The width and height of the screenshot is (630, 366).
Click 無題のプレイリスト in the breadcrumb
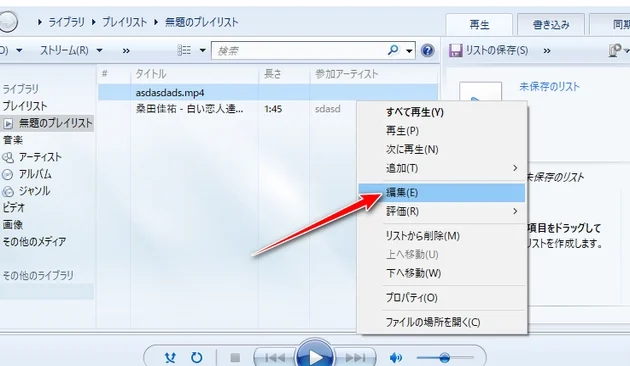[x=201, y=22]
